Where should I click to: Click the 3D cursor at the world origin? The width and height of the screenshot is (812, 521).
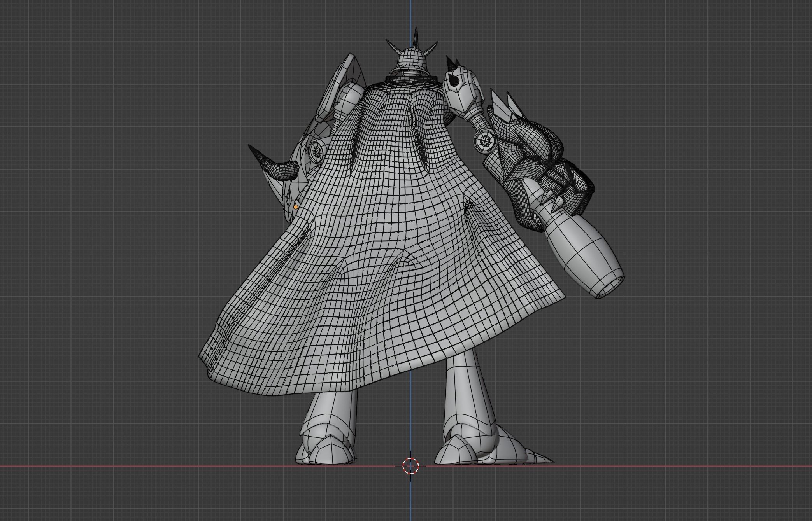point(410,466)
